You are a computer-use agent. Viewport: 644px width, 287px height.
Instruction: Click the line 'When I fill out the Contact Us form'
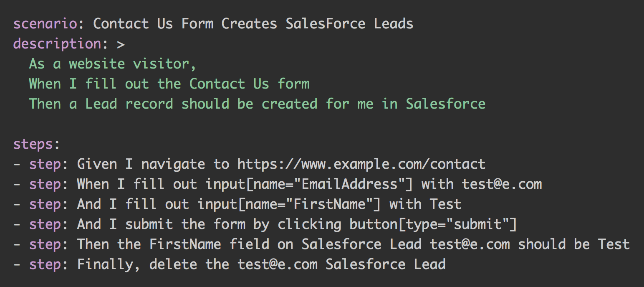tap(169, 84)
